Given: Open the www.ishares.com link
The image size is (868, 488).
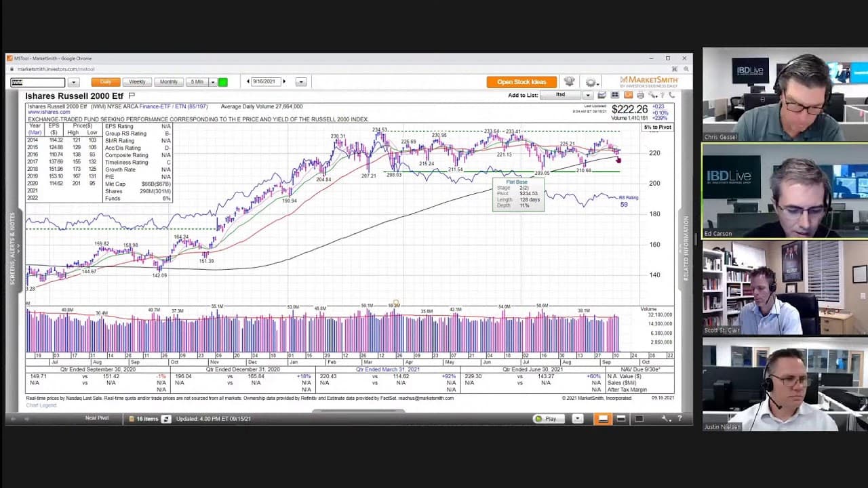Looking at the screenshot, I should tap(48, 113).
